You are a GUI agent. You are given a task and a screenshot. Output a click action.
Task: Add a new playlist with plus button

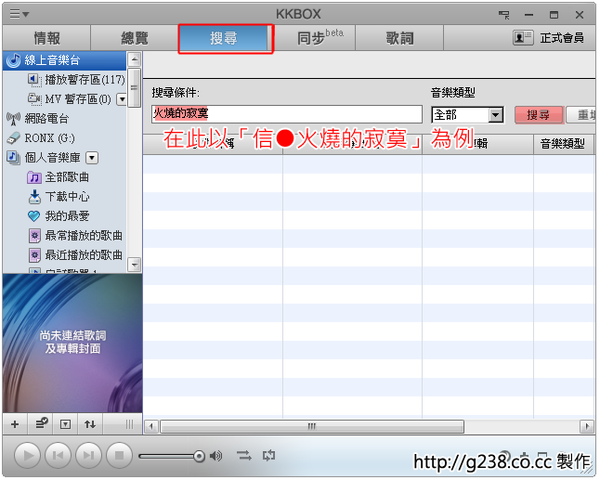(15, 424)
